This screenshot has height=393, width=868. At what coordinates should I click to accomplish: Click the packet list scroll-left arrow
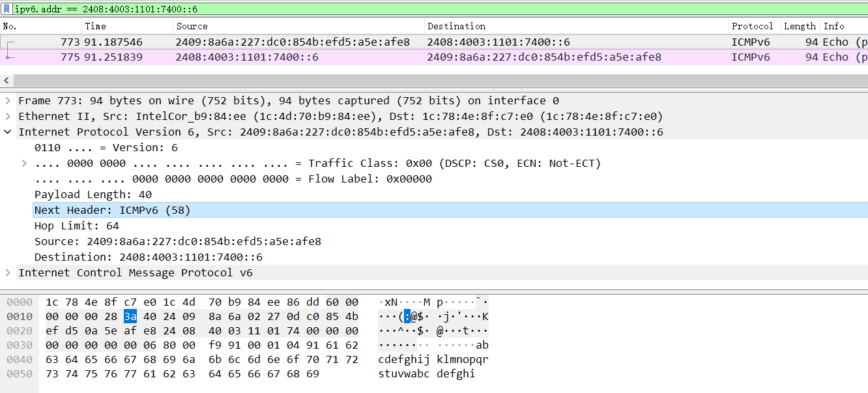pos(7,80)
